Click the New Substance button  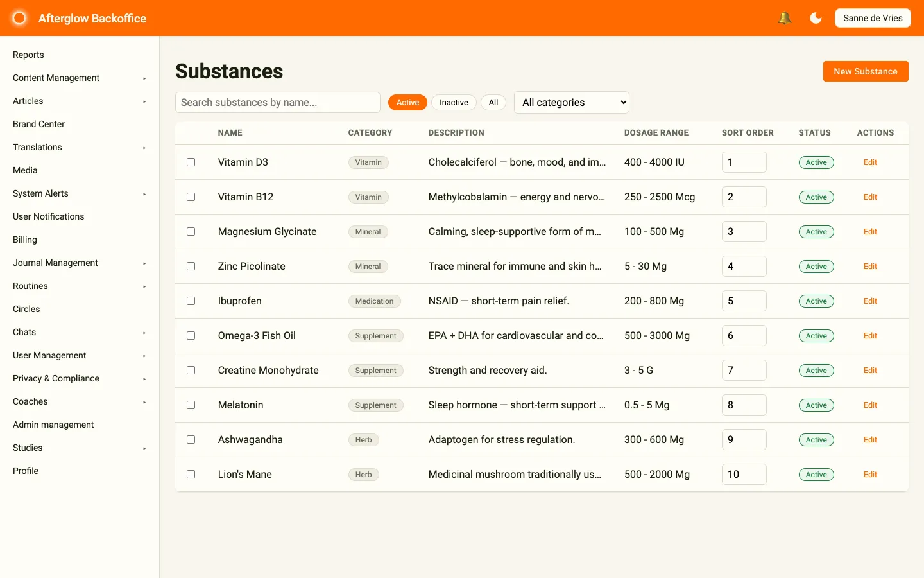coord(866,71)
